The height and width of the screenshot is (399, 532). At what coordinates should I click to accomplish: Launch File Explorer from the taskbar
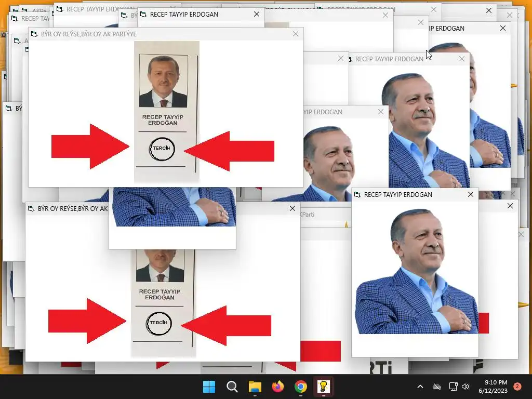[x=255, y=387]
